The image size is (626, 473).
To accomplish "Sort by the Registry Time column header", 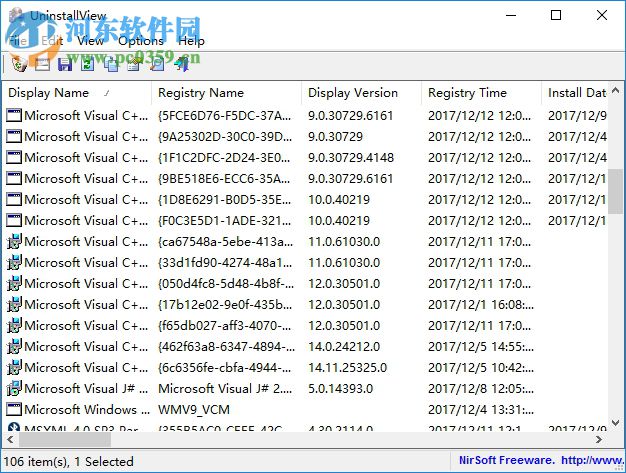I will point(481,93).
